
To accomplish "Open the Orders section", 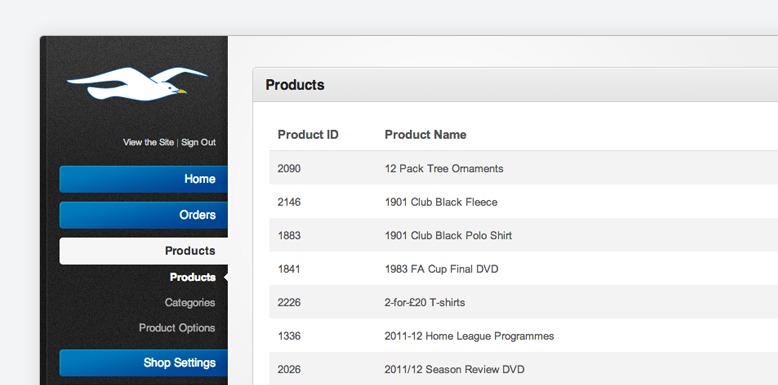I will [x=144, y=215].
